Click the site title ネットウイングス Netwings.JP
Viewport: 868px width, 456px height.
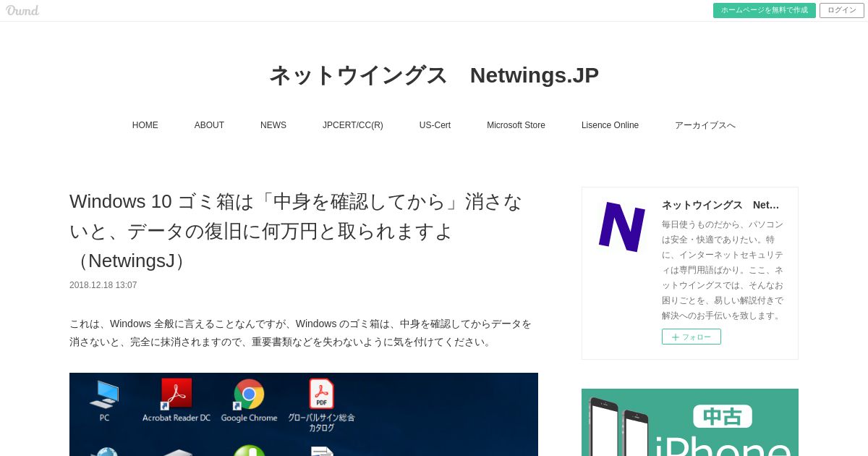pyautogui.click(x=434, y=75)
